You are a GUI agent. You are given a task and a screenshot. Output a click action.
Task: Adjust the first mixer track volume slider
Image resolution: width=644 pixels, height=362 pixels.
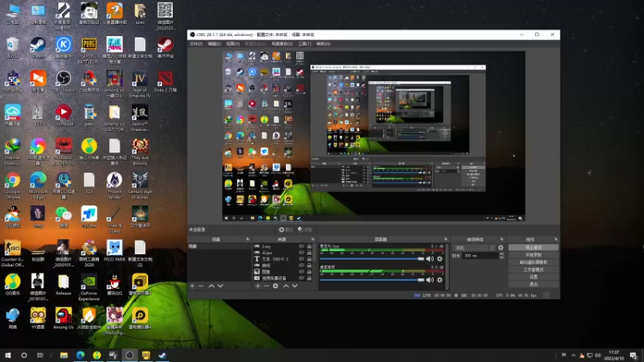[372, 258]
